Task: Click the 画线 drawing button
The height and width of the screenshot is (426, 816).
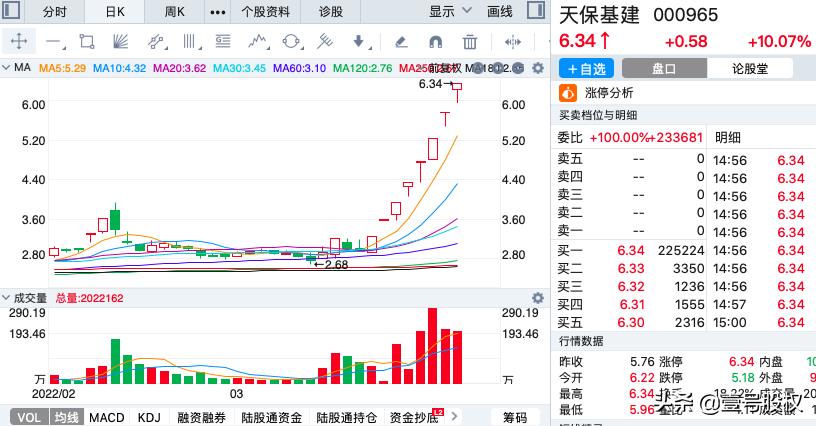Action: tap(500, 11)
